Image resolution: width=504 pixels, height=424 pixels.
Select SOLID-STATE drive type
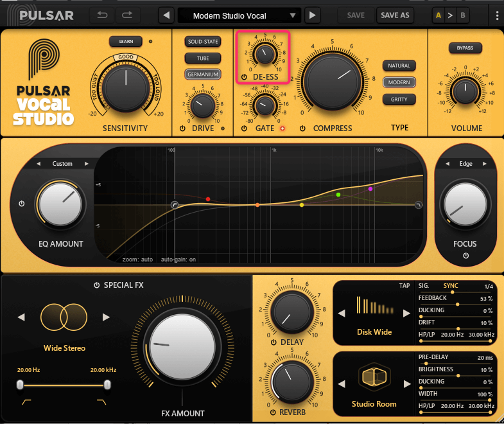[203, 42]
